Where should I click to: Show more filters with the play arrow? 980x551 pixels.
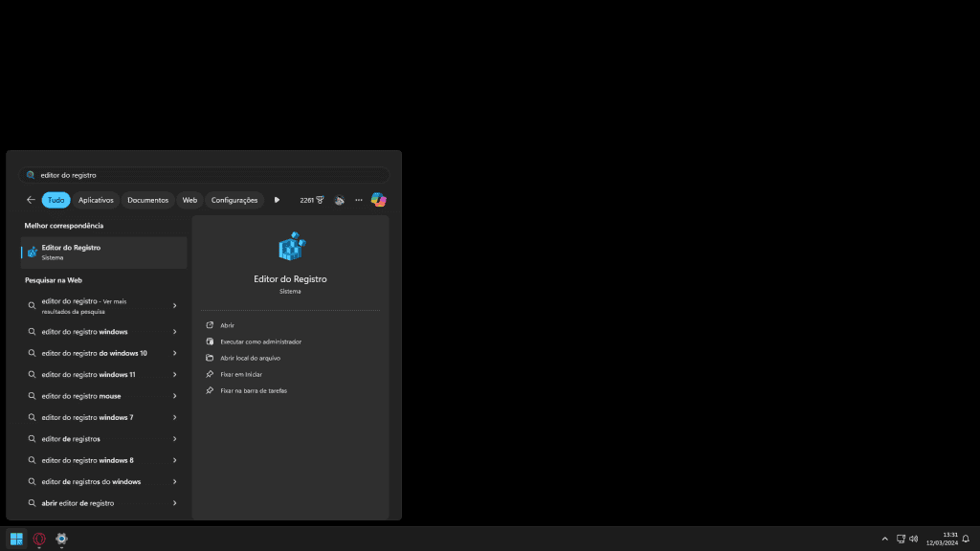277,200
